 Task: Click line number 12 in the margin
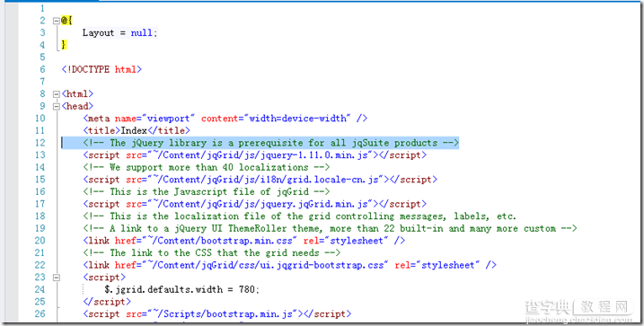click(40, 143)
